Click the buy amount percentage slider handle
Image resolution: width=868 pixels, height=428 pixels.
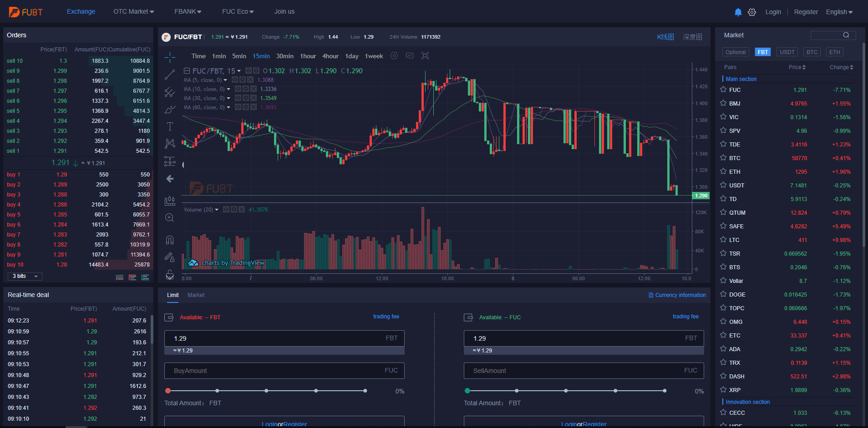tap(168, 391)
